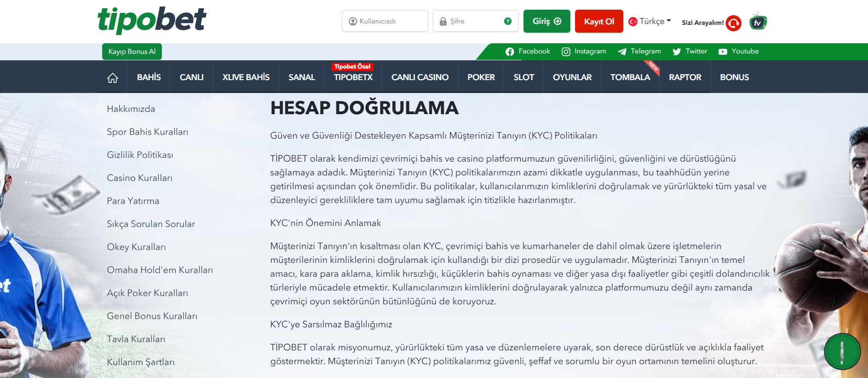
Task: Focus the Kullanıcıadı username field
Action: (x=385, y=21)
